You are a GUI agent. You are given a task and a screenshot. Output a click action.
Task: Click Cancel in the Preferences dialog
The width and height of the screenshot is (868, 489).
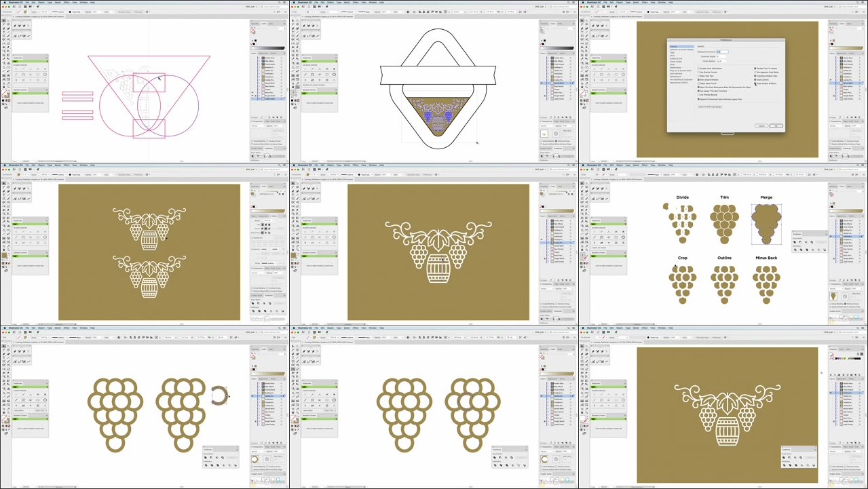click(761, 126)
